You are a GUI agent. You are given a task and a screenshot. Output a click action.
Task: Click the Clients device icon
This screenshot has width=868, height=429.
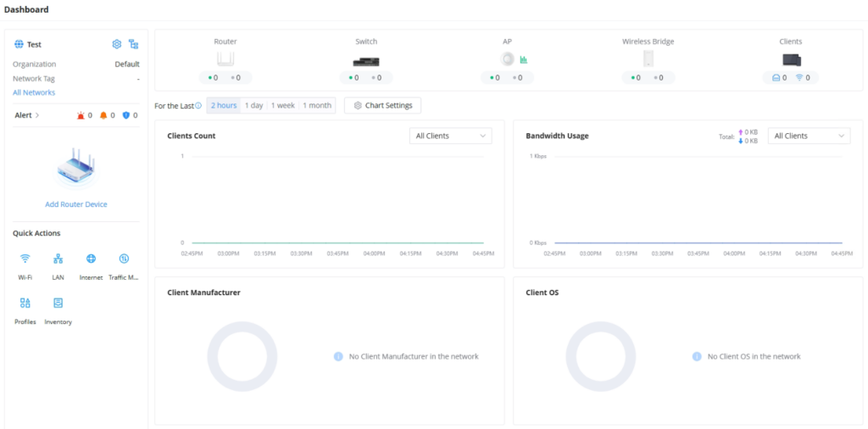point(791,60)
